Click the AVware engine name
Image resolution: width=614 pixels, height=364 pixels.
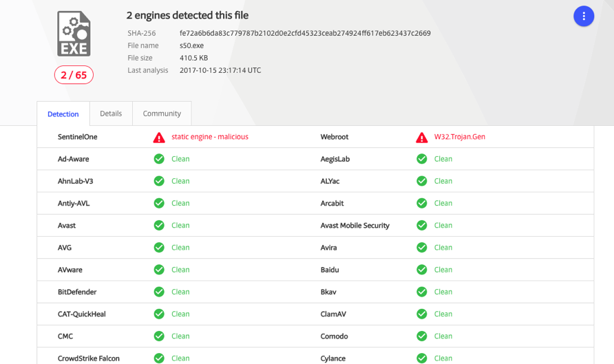pos(70,270)
